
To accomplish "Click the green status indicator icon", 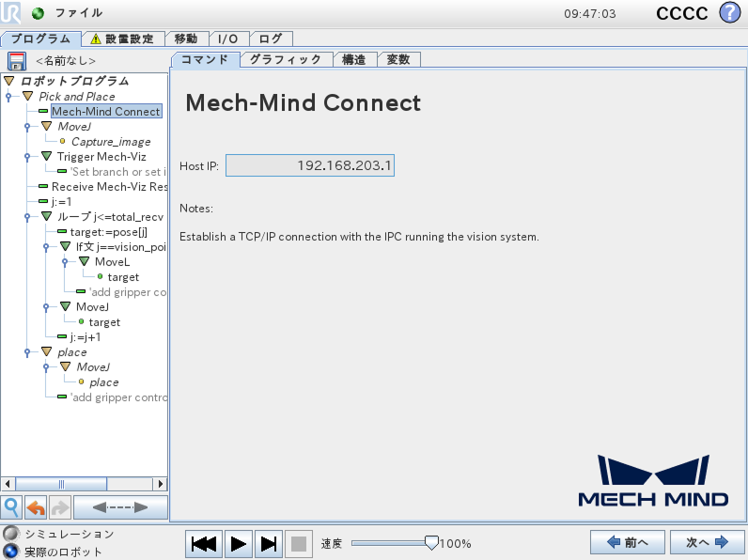I will [x=38, y=13].
